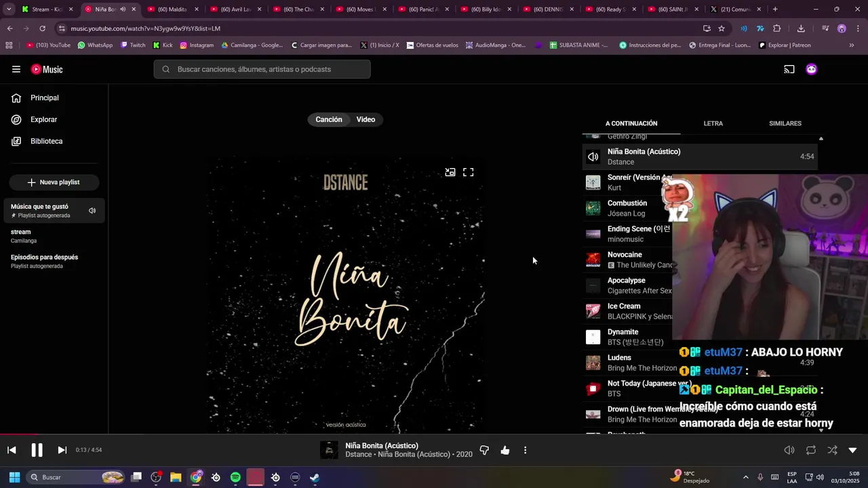Reload the browser page
Screen dimensions: 868x488
tap(42, 28)
